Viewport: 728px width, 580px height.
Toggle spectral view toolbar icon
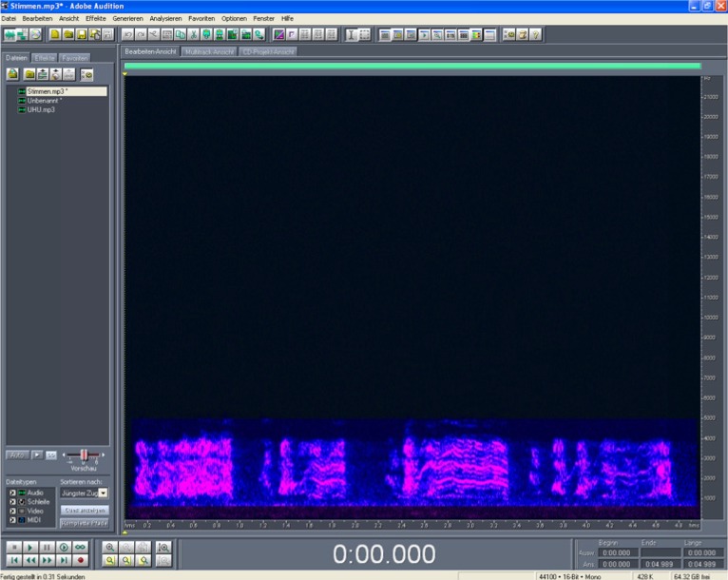[x=278, y=35]
